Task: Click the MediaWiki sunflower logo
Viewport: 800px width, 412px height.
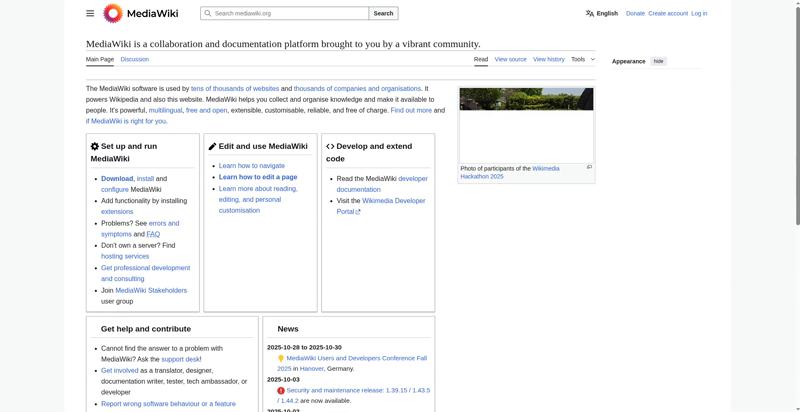Action: tap(113, 13)
